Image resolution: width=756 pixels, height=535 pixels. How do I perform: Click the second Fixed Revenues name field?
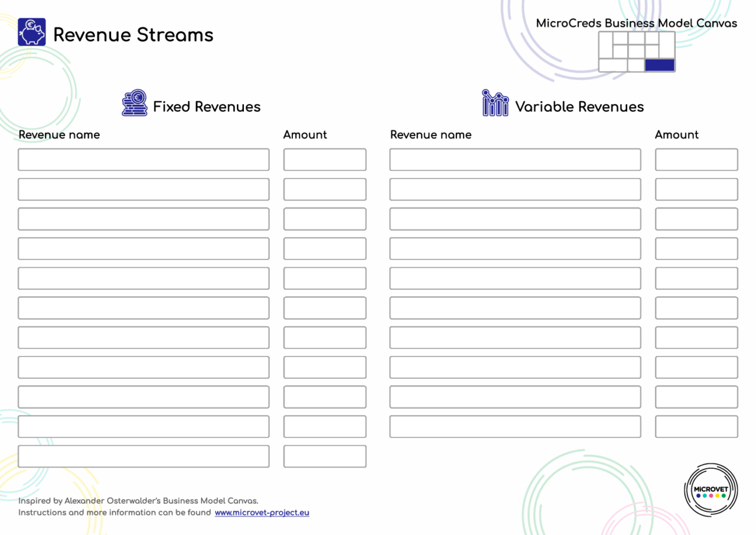[x=144, y=189]
